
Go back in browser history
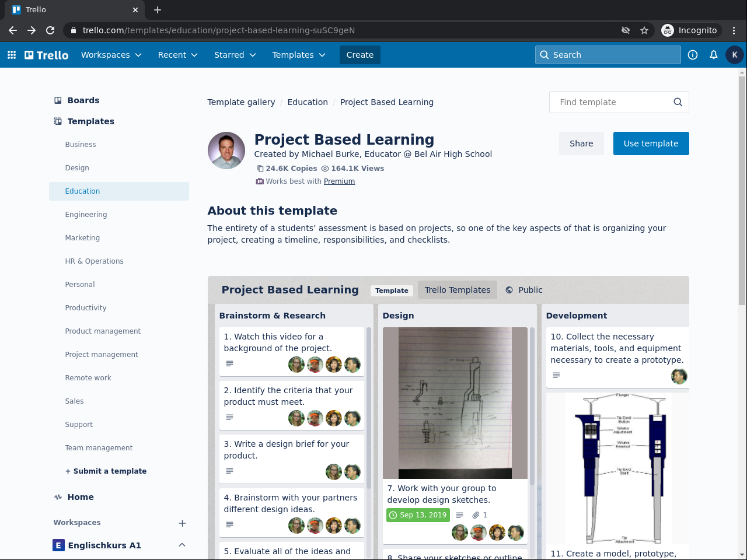[x=13, y=30]
